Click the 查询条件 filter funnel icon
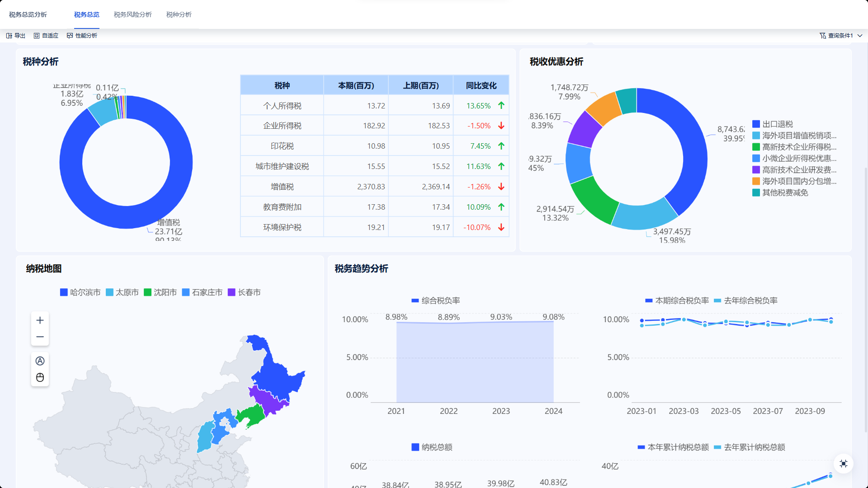The height and width of the screenshot is (488, 868). [x=823, y=36]
